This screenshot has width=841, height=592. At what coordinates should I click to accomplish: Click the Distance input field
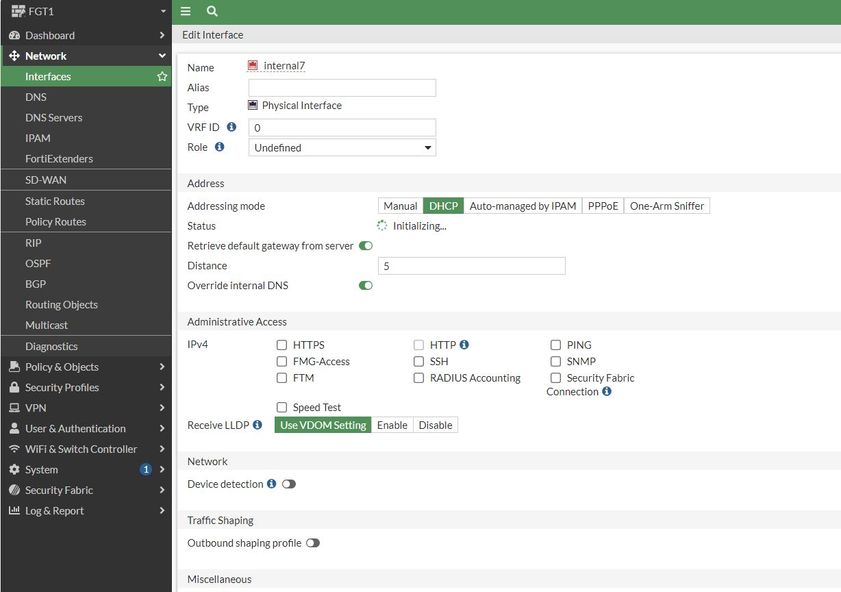pos(471,266)
